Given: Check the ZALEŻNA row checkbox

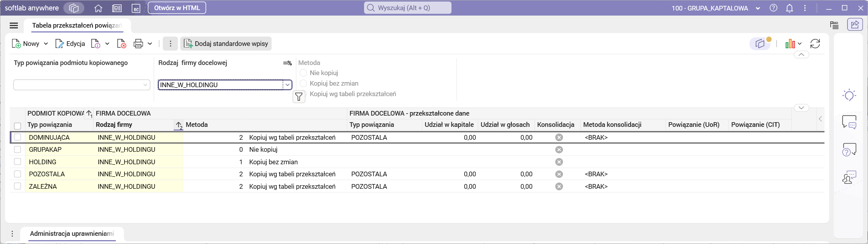Looking at the screenshot, I should [17, 186].
